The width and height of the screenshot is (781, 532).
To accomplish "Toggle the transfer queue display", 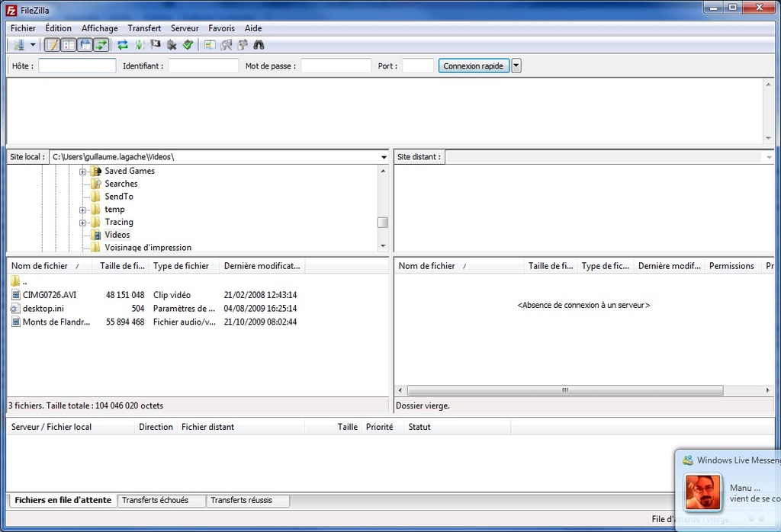I will coord(101,45).
